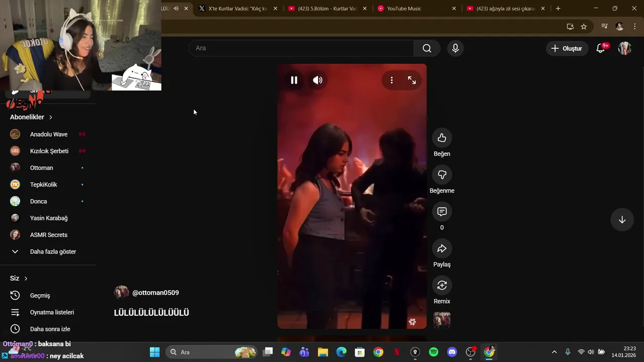Open taskbar clock showing 23:23
This screenshot has height=362, width=644.
pos(624,352)
